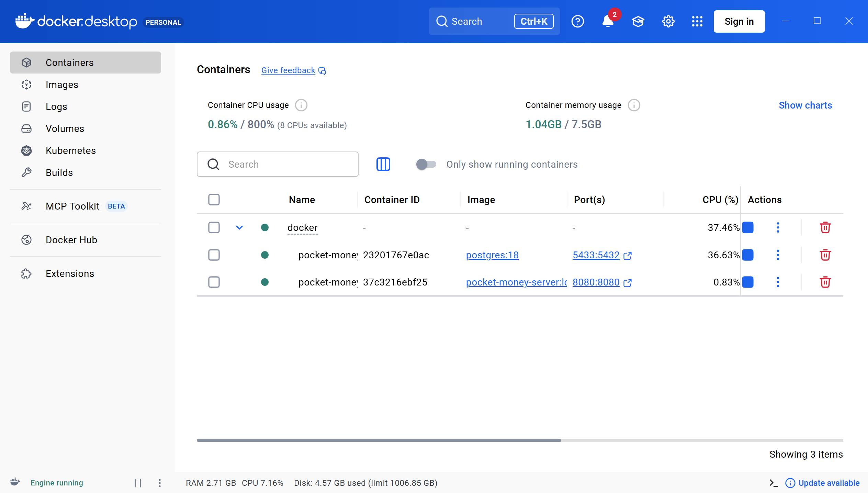
Task: Open the Give feedback link
Action: [293, 70]
